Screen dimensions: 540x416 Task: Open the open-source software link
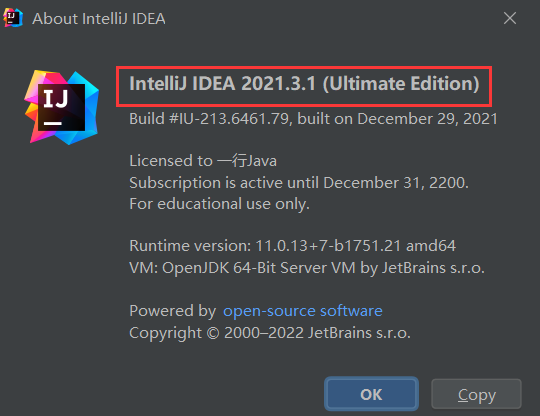(303, 311)
